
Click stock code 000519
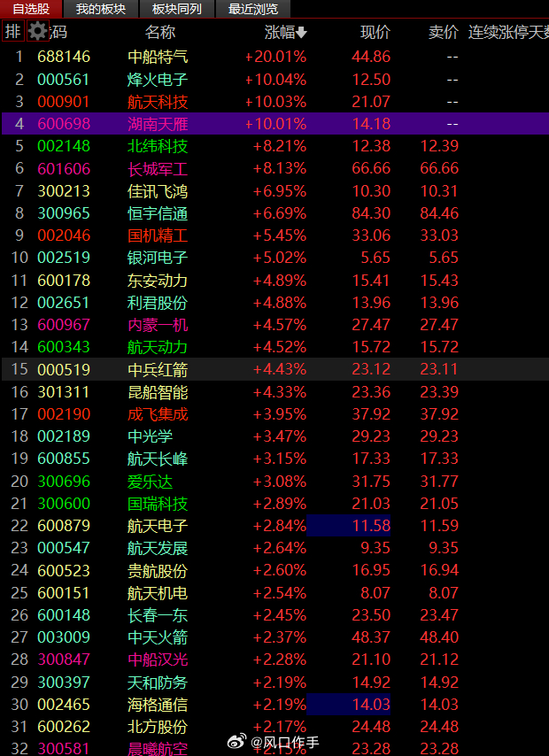click(x=64, y=370)
